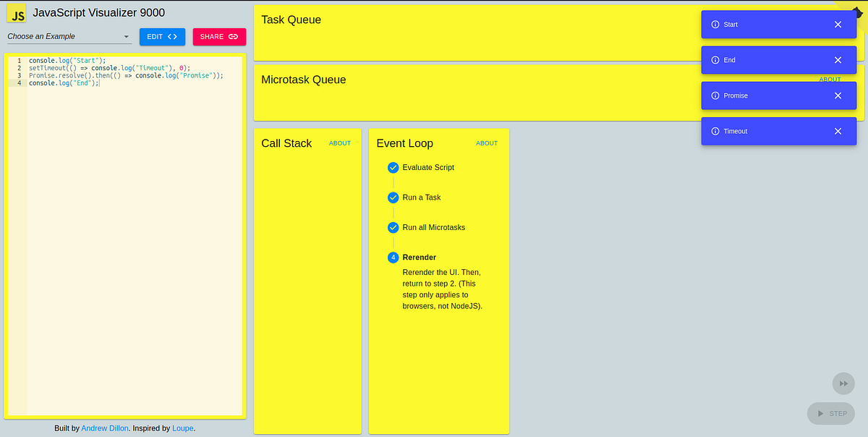
Task: Open Microtask Queue ABOUT link
Action: pyautogui.click(x=830, y=80)
